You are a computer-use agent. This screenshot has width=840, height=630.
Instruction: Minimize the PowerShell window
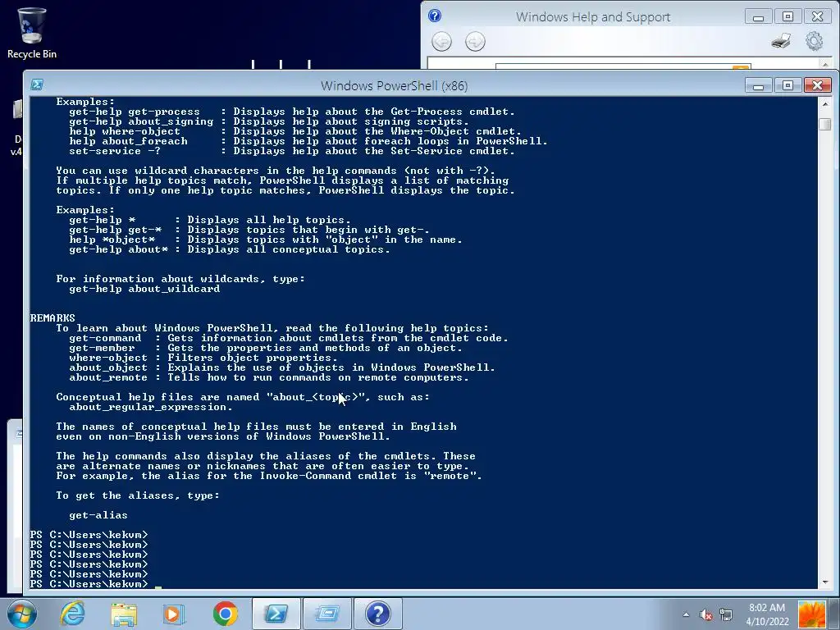(x=758, y=85)
